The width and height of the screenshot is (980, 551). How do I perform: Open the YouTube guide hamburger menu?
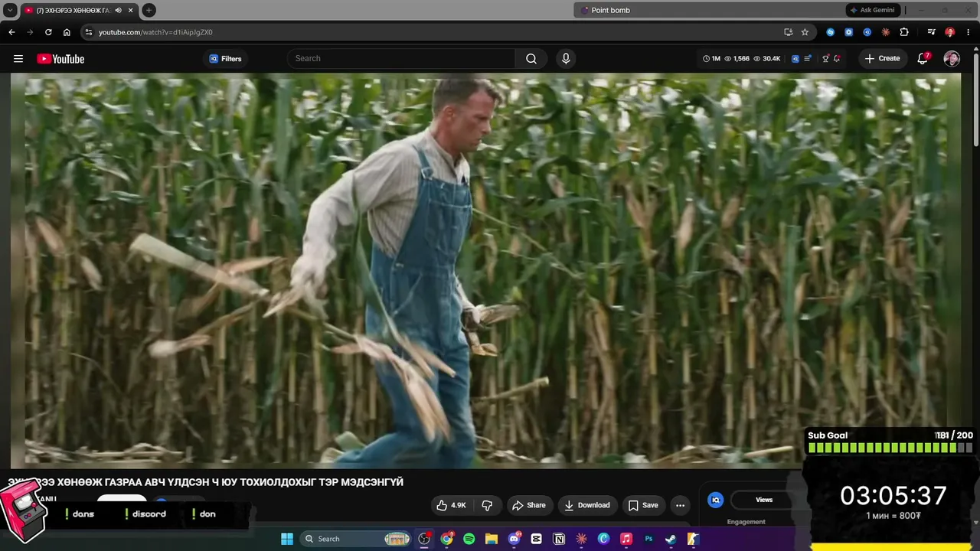18,59
